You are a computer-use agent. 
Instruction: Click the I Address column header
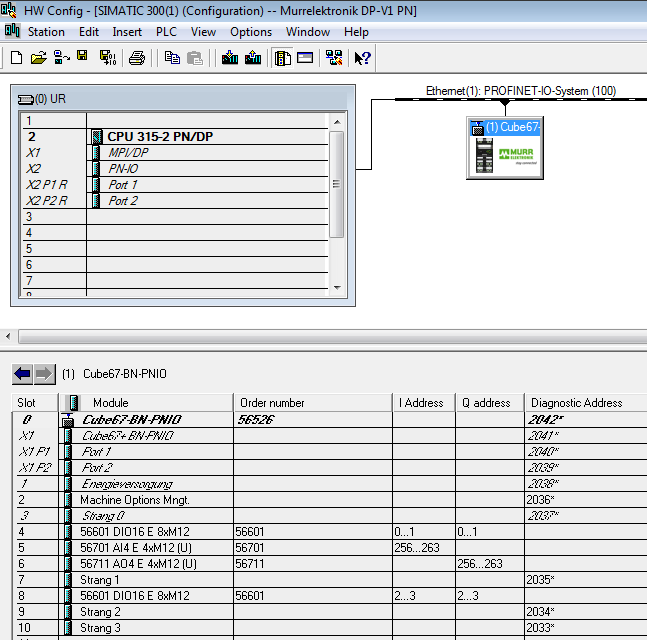(x=424, y=403)
